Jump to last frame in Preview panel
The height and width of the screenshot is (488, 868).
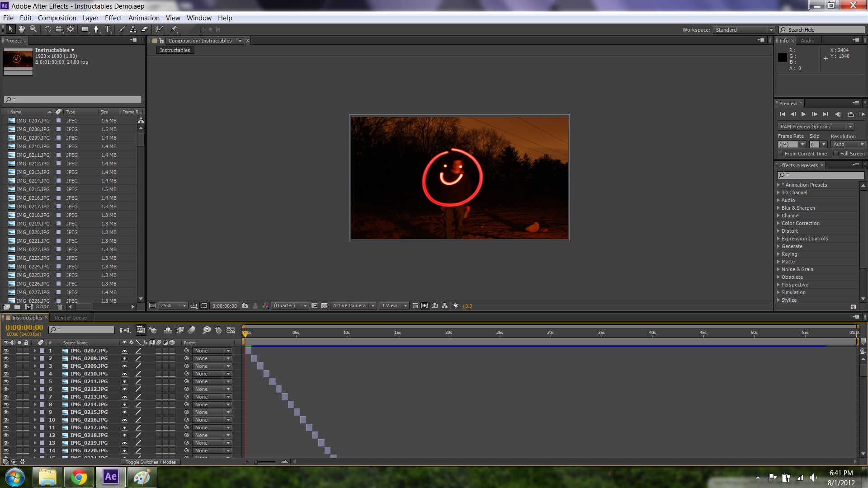tap(826, 114)
